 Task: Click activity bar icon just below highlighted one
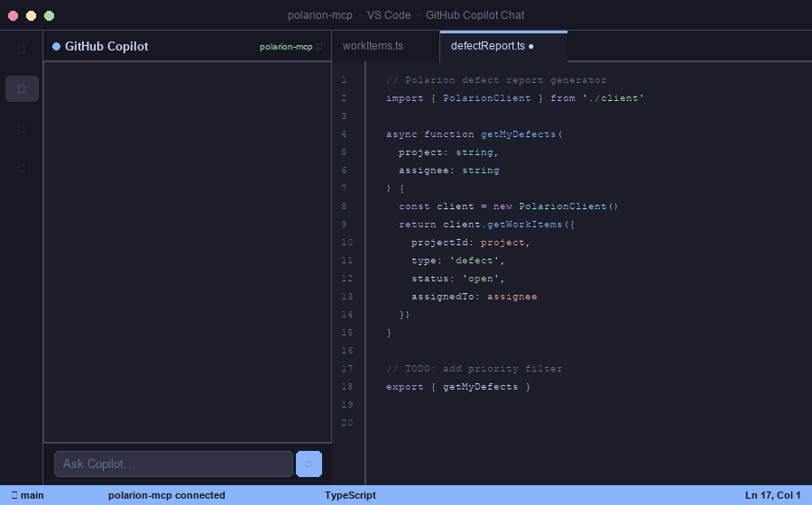tap(22, 128)
